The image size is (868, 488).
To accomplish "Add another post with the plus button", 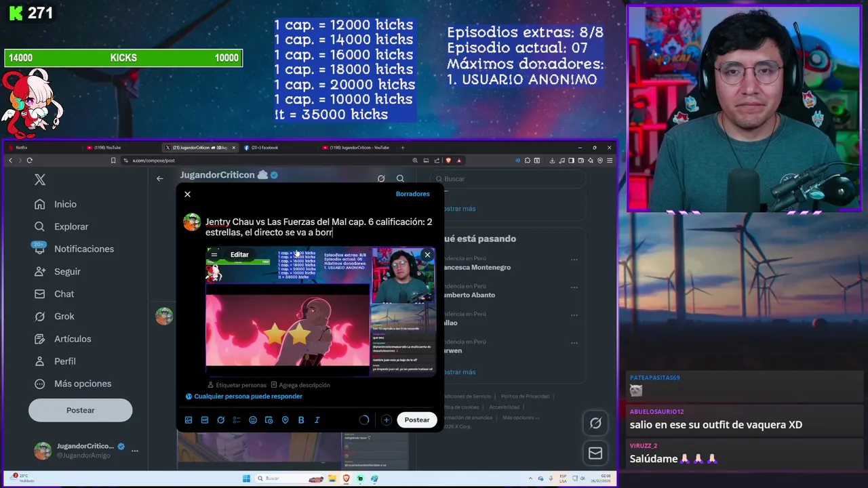I will click(386, 420).
